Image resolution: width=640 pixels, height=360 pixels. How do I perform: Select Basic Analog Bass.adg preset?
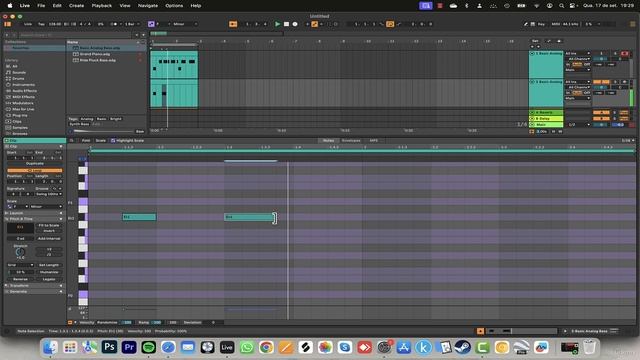(x=100, y=48)
